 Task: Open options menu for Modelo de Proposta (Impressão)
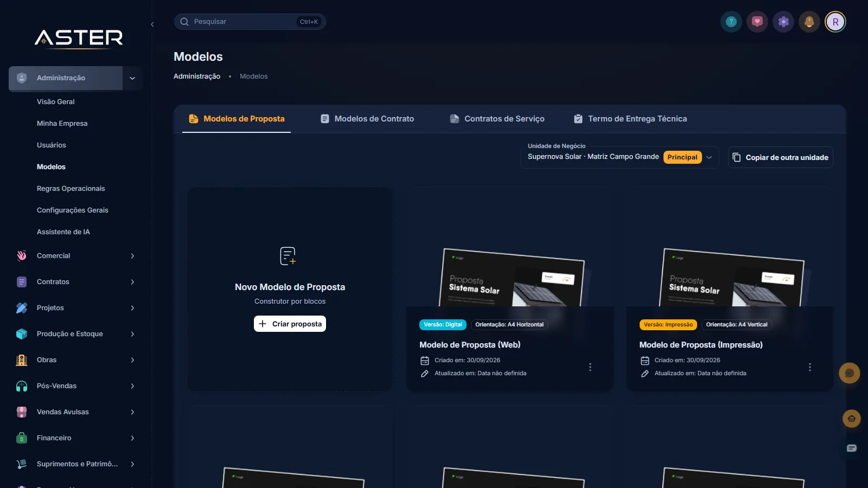pos(810,367)
